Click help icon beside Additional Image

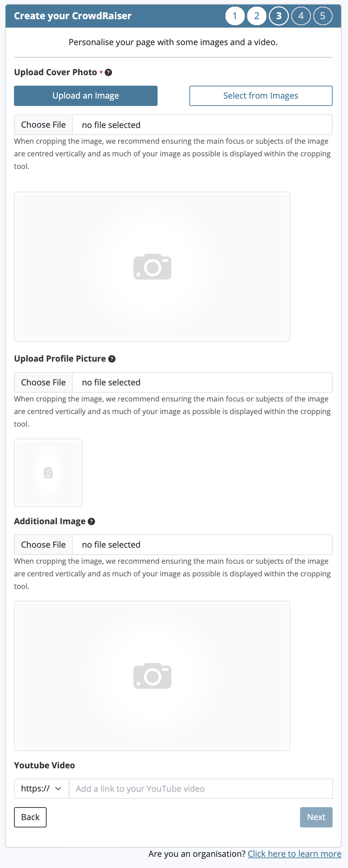(91, 521)
